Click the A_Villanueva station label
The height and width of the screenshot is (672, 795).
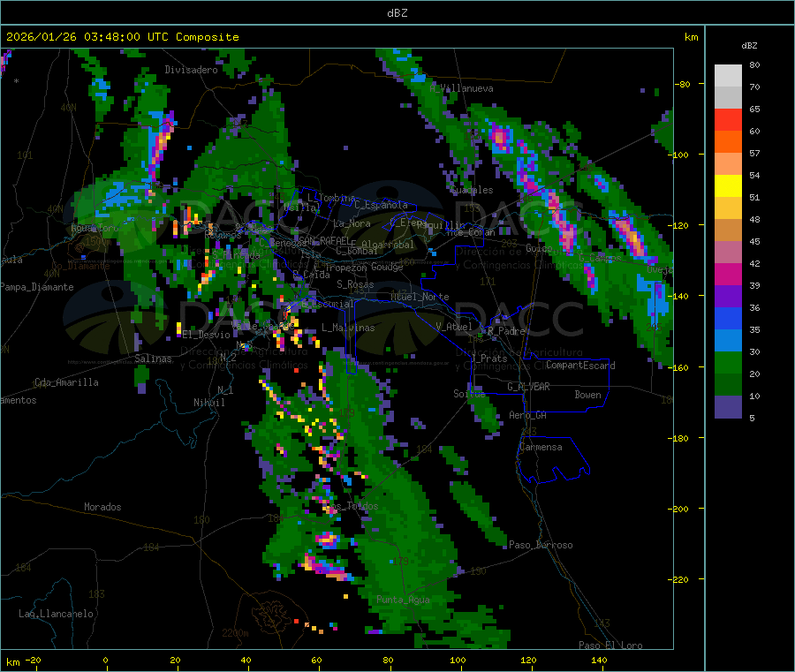click(461, 88)
